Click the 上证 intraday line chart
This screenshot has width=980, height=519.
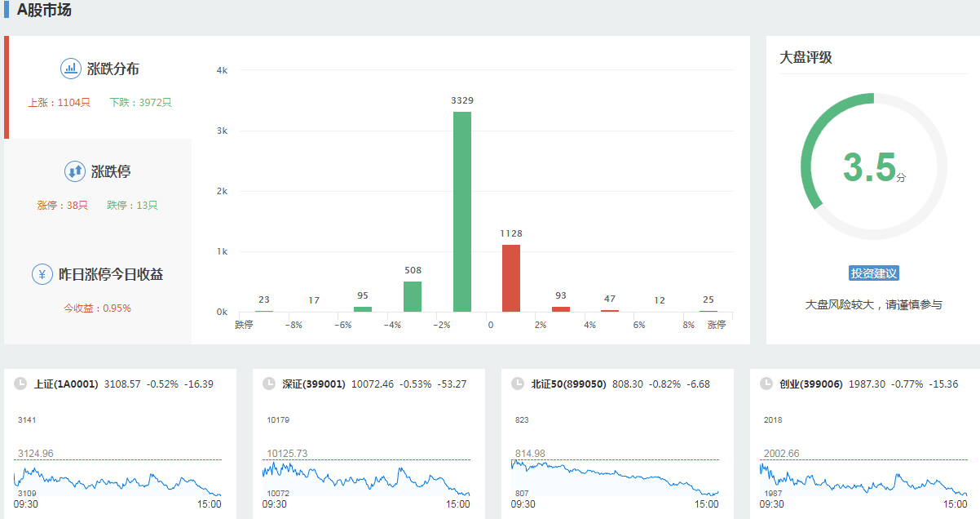[118, 480]
